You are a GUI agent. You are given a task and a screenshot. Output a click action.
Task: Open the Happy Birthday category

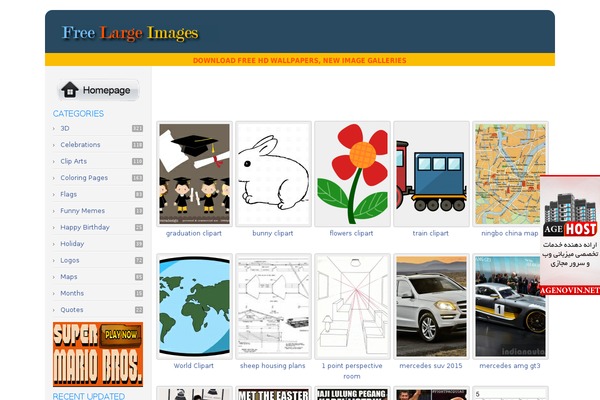tap(85, 227)
